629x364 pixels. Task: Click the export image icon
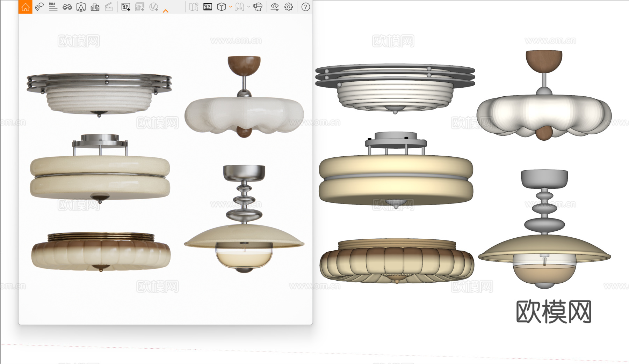(126, 7)
